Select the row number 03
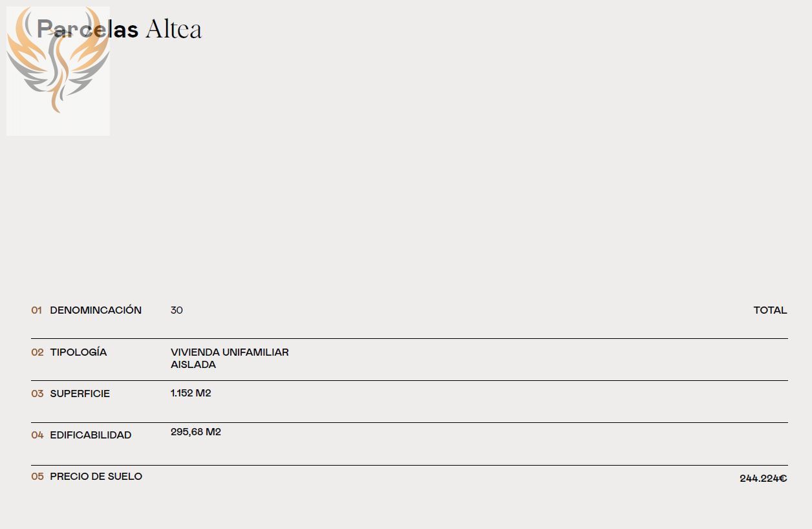Screen dimensions: 812x529 [x=37, y=394]
